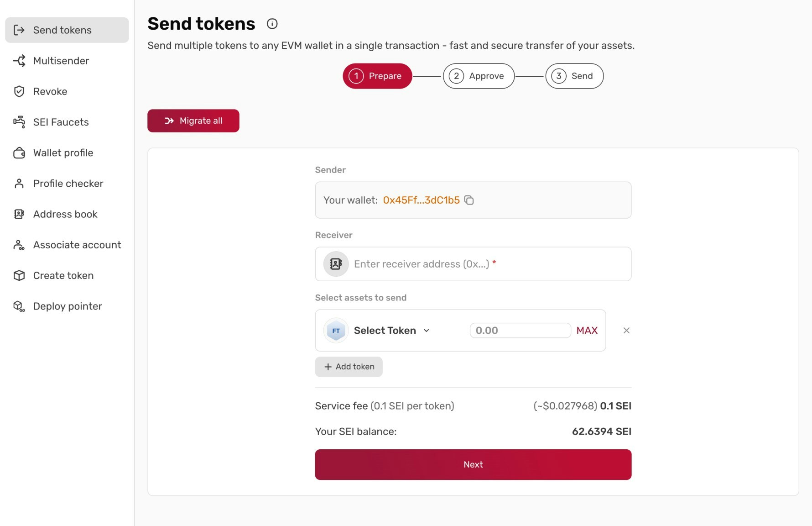Expand the Create token sidebar entry
Screen dimensions: 812x526
pyautogui.click(x=63, y=275)
